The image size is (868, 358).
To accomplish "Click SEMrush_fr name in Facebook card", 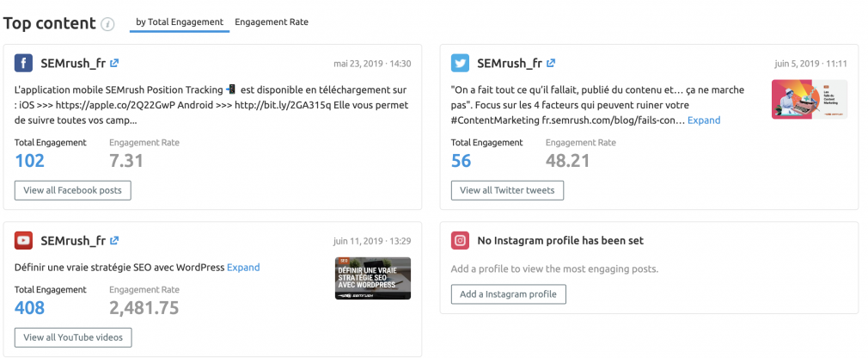I will (x=73, y=63).
